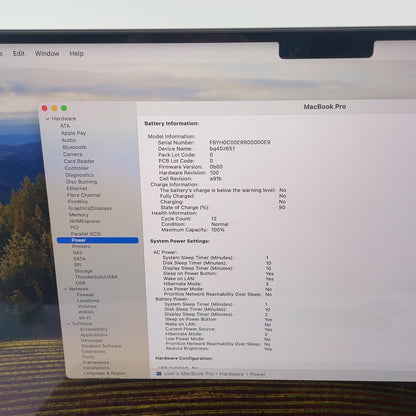Open the Edit menu
Image resolution: width=416 pixels, height=416 pixels.
click(x=19, y=53)
